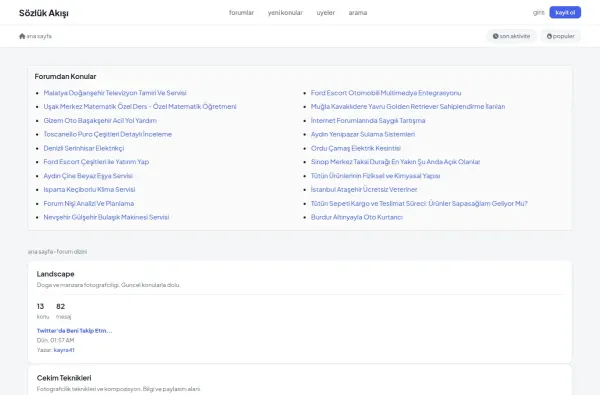600x395 pixels.
Task: Open the Çekim Teknikleri forum category
Action: tap(64, 378)
